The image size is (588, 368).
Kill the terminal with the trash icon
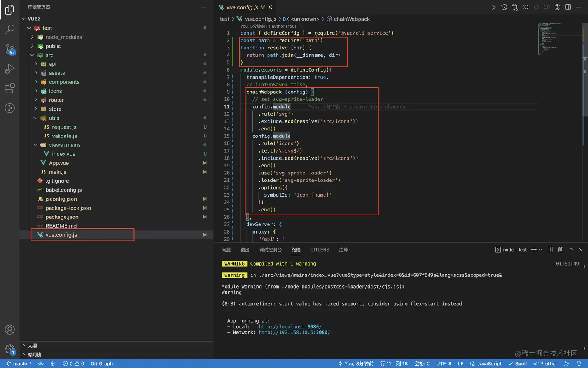pos(560,250)
